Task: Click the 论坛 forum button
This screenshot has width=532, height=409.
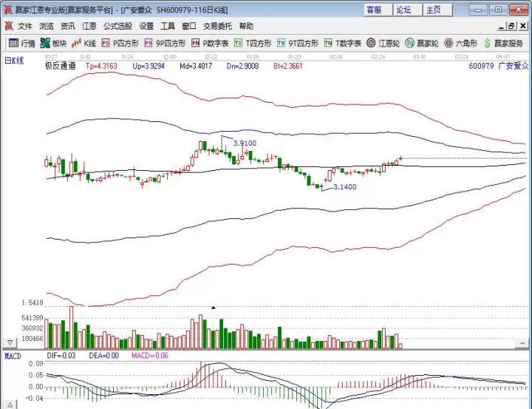Action: click(408, 10)
